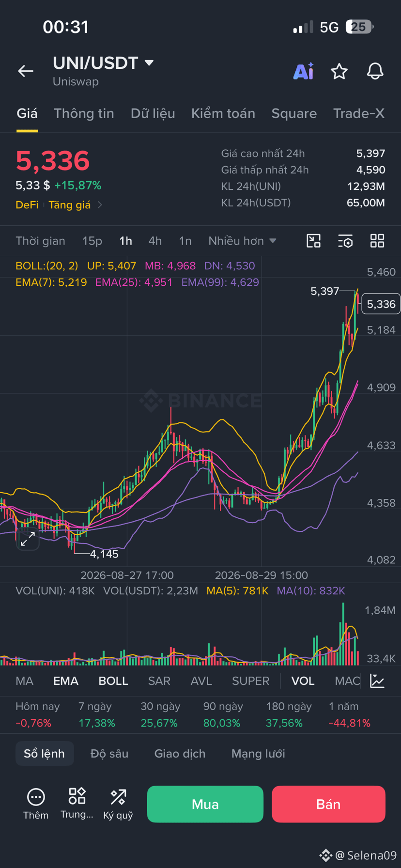Go to the Square tab
The height and width of the screenshot is (868, 401).
click(x=294, y=113)
